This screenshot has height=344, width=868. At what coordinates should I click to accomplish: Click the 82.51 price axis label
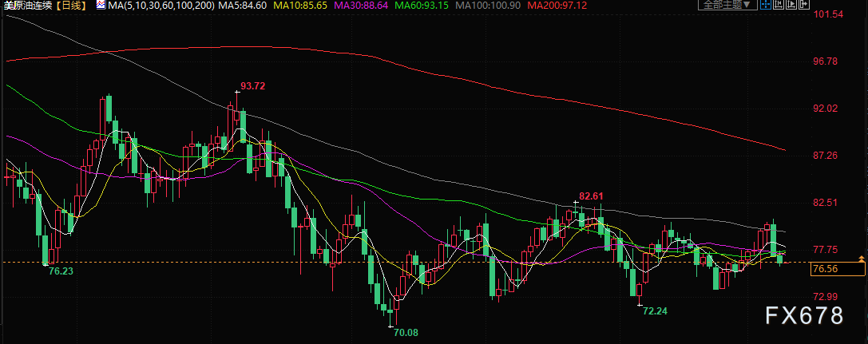tap(826, 203)
